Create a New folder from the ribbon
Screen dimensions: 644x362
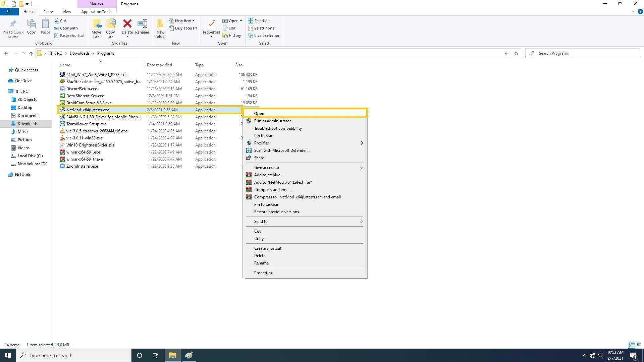tap(160, 28)
